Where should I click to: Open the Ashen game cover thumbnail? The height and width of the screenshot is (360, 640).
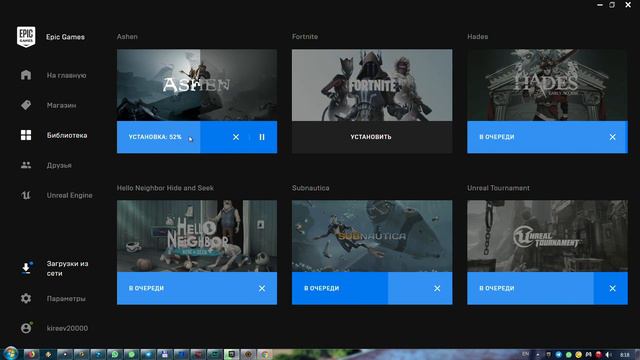click(x=197, y=85)
